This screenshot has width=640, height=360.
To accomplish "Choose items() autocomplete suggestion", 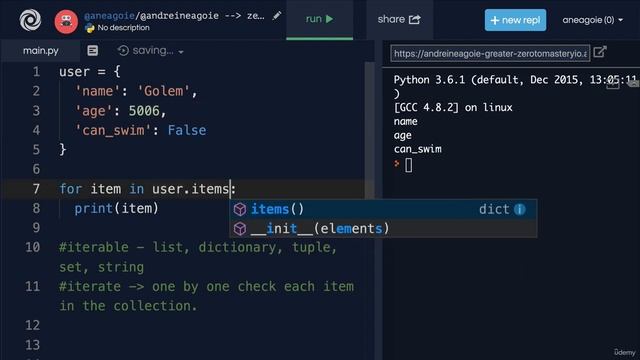I will pyautogui.click(x=383, y=209).
